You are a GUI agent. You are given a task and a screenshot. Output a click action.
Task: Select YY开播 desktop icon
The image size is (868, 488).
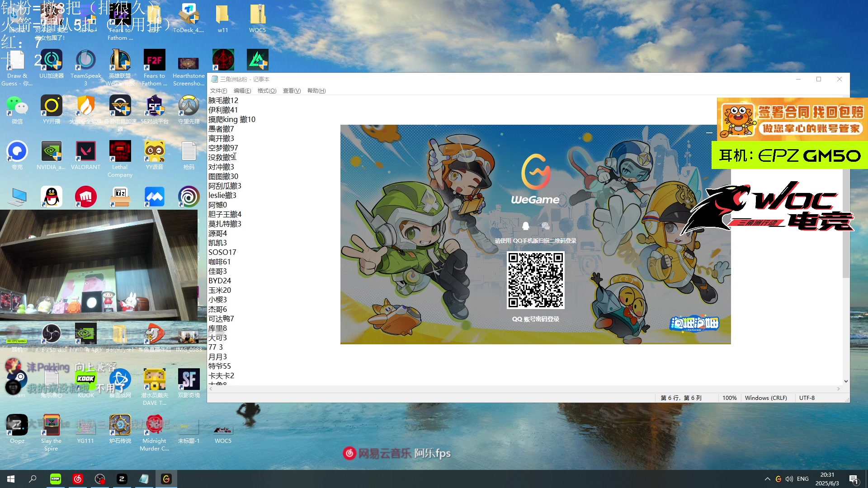point(52,110)
